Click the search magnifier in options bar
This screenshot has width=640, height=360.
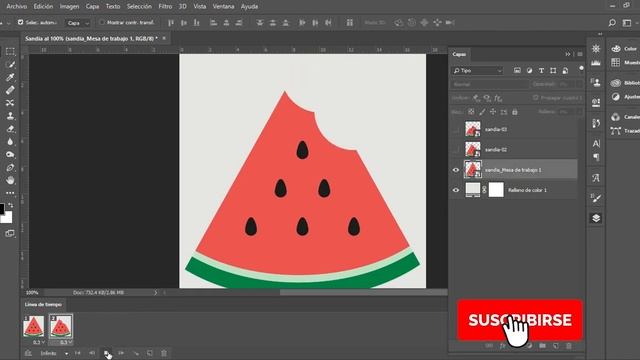[612, 23]
